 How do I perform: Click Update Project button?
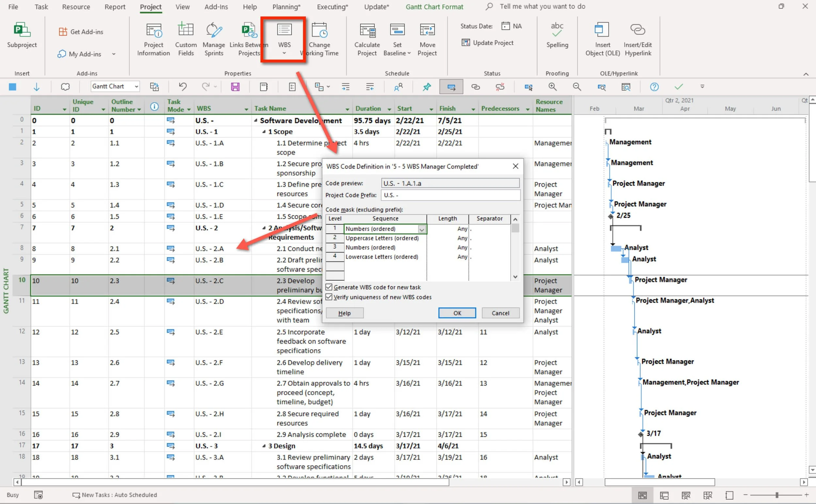pyautogui.click(x=487, y=43)
